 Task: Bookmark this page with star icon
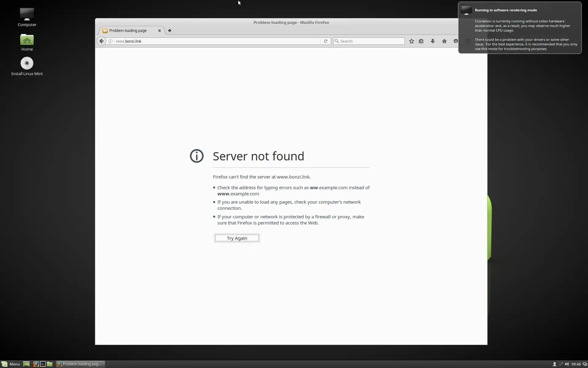pos(411,41)
